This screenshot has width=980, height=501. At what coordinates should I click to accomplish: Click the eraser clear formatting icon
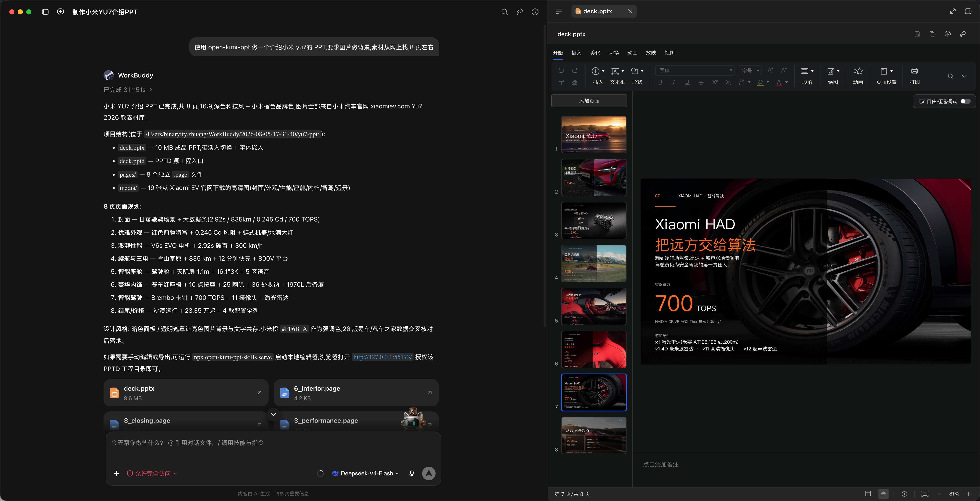click(x=575, y=82)
